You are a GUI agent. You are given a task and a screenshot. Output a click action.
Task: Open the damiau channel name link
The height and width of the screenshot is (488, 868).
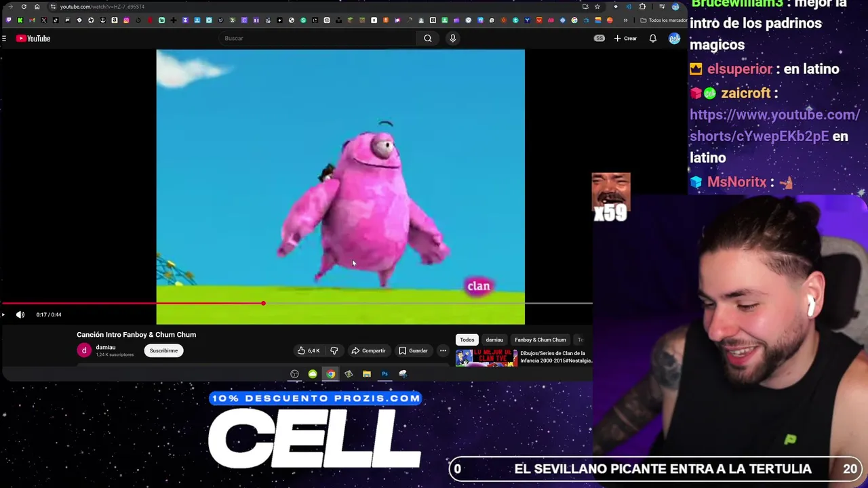tap(106, 347)
